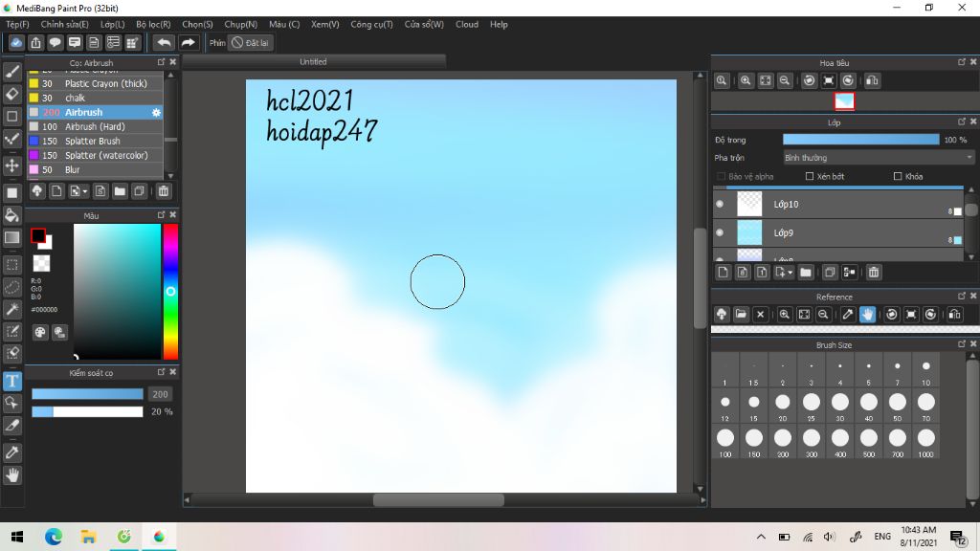Open the Tệp(F) menu
The height and width of the screenshot is (551, 980).
pos(17,24)
